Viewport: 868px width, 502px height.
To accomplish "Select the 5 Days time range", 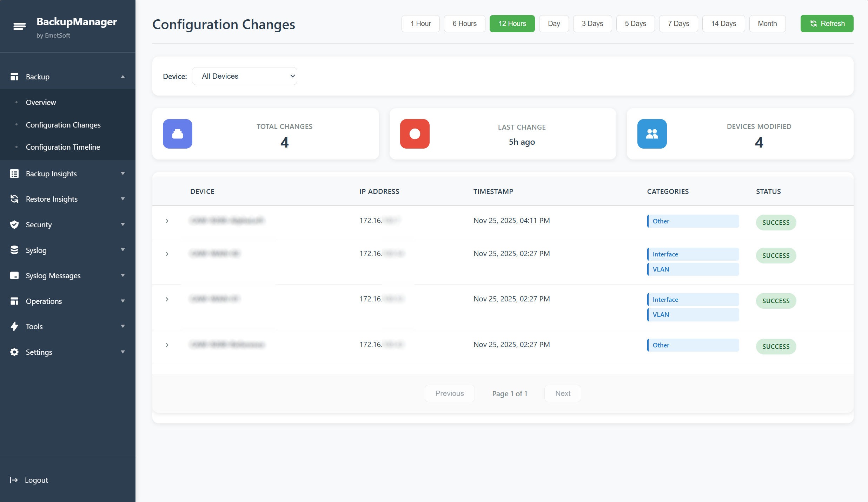I will click(x=636, y=24).
